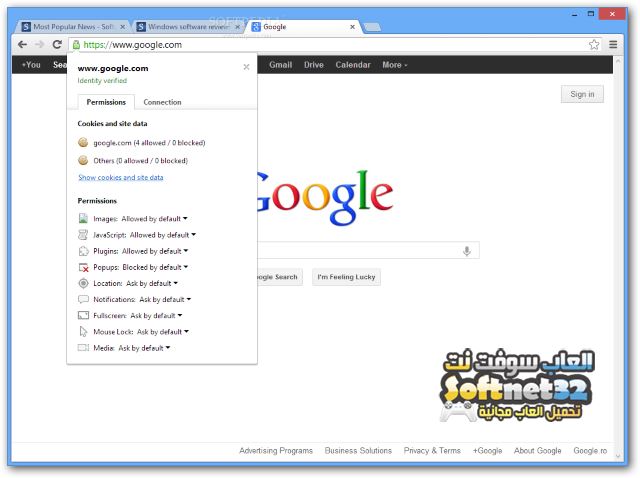This screenshot has height=478, width=640.
Task: Expand the More menu in Google bar
Action: click(394, 65)
